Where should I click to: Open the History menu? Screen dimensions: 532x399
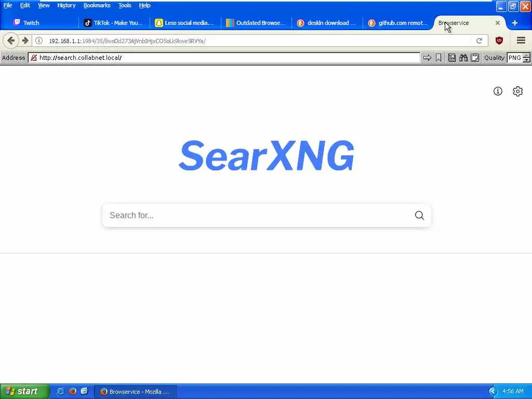66,5
